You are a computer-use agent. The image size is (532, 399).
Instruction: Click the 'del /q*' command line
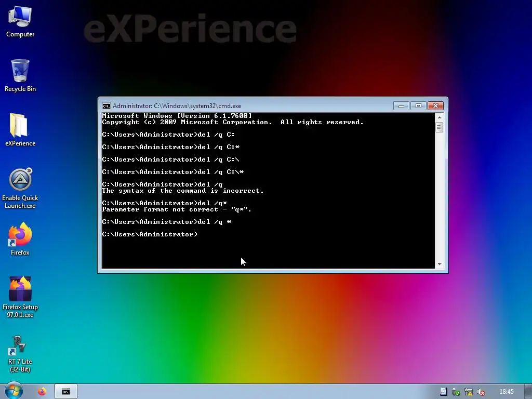(x=165, y=203)
